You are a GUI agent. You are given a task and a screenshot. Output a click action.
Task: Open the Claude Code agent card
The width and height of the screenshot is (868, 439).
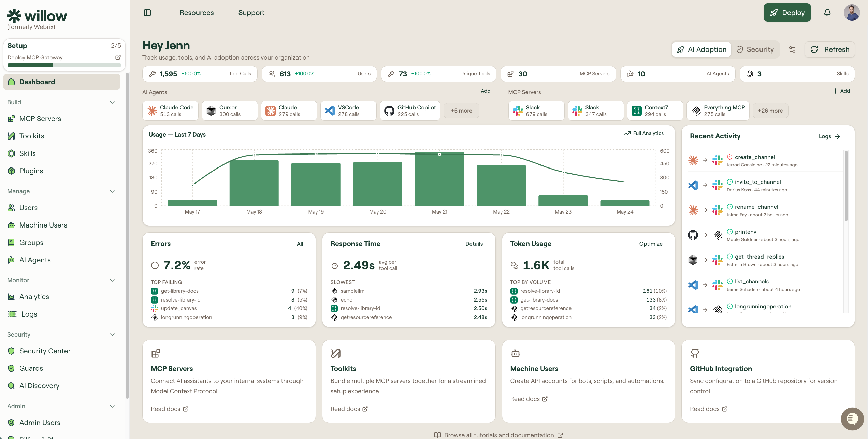[x=170, y=111]
